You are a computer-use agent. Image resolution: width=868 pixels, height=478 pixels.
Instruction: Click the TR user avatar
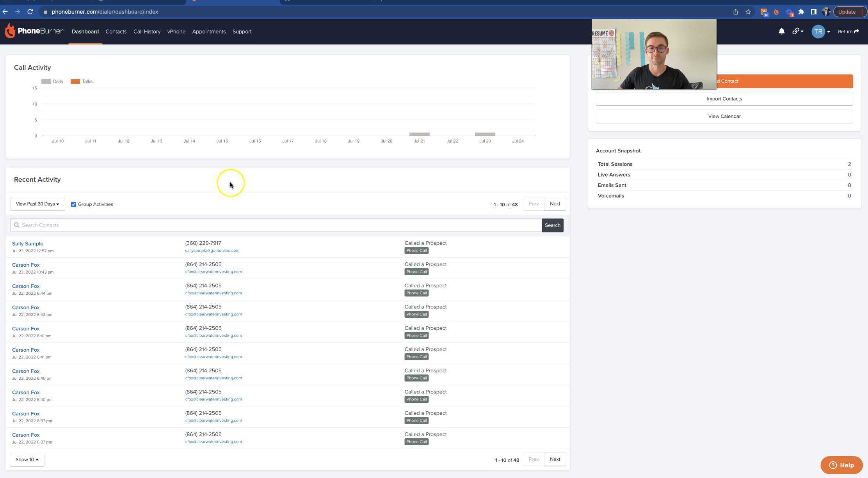(818, 32)
